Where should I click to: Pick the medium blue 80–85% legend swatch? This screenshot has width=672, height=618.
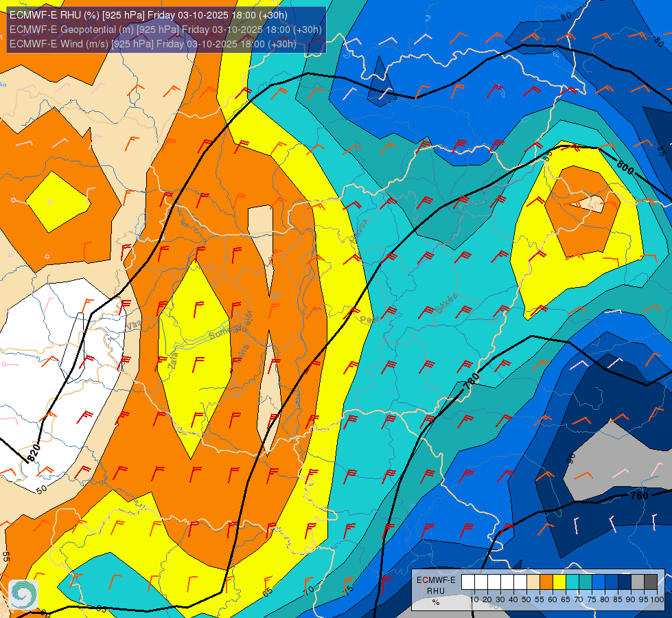(x=612, y=582)
